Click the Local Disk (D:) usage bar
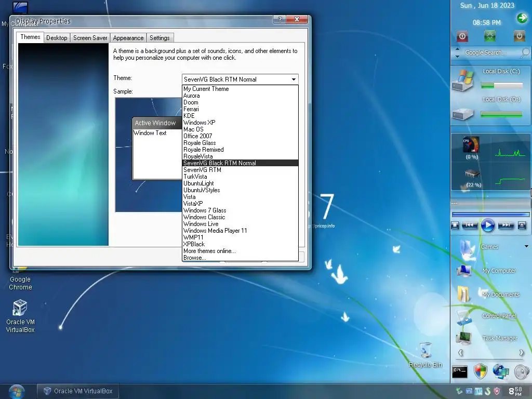Image resolution: width=532 pixels, height=399 pixels. [x=501, y=115]
